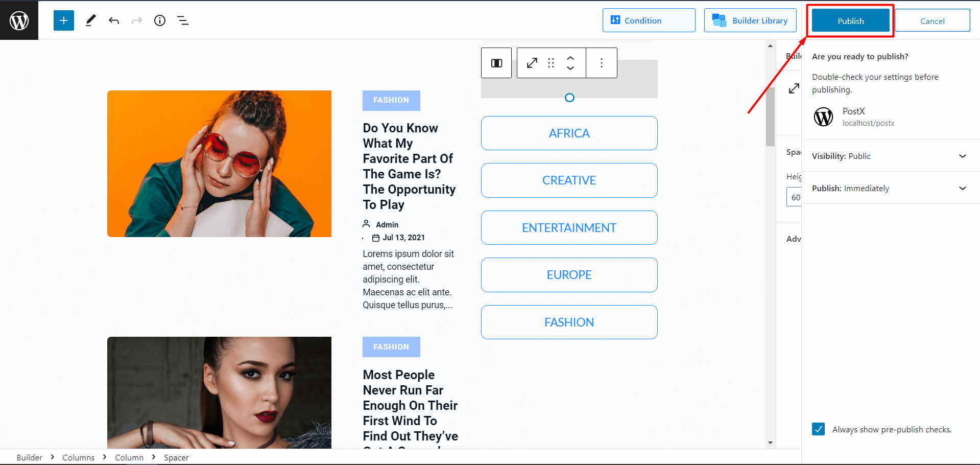Open the Builder Library
Screen dimensions: 980x465
tap(750, 20)
